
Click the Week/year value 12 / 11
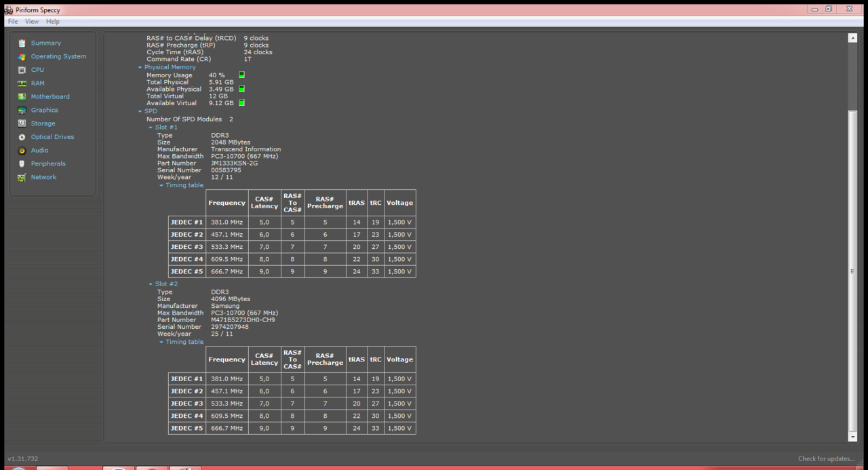[x=222, y=177]
